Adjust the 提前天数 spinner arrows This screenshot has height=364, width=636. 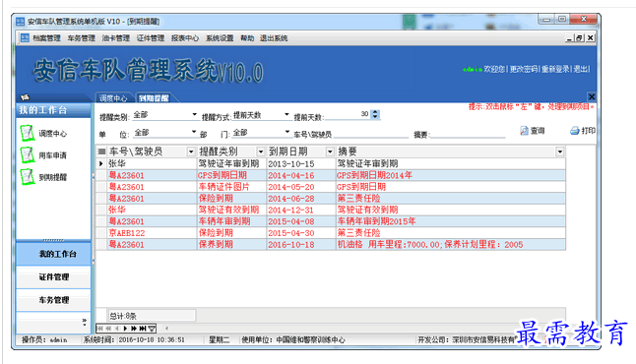coord(375,114)
